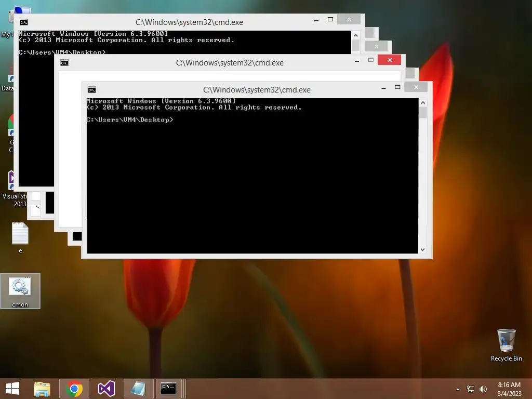Open the volume speaker tray icon
This screenshot has width=532, height=399.
pos(483,389)
